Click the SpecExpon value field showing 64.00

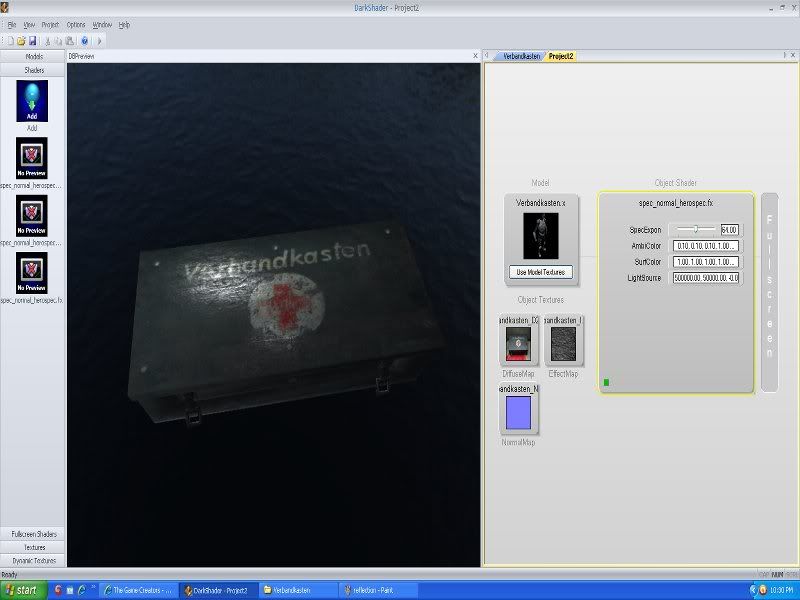point(730,230)
